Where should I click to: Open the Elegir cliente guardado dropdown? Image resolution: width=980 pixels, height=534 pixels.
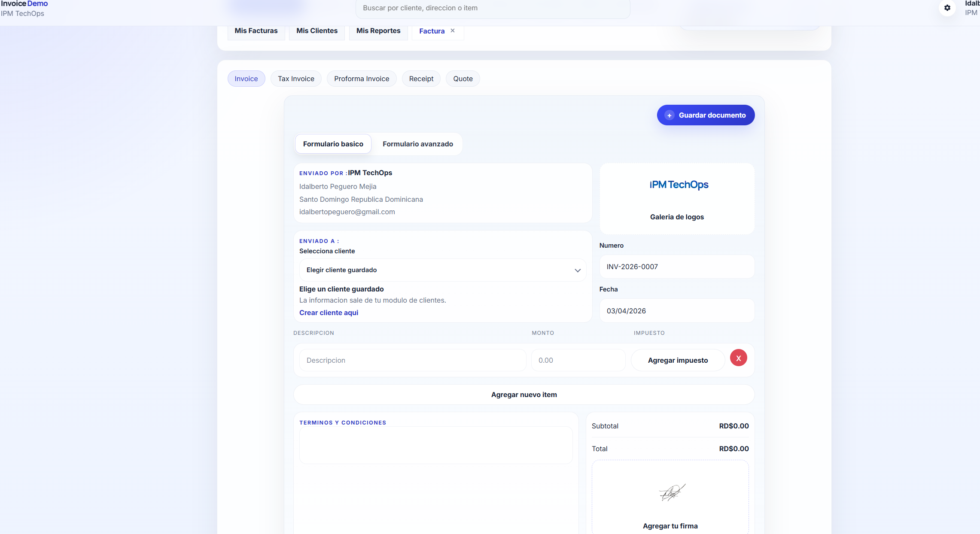[x=442, y=270]
